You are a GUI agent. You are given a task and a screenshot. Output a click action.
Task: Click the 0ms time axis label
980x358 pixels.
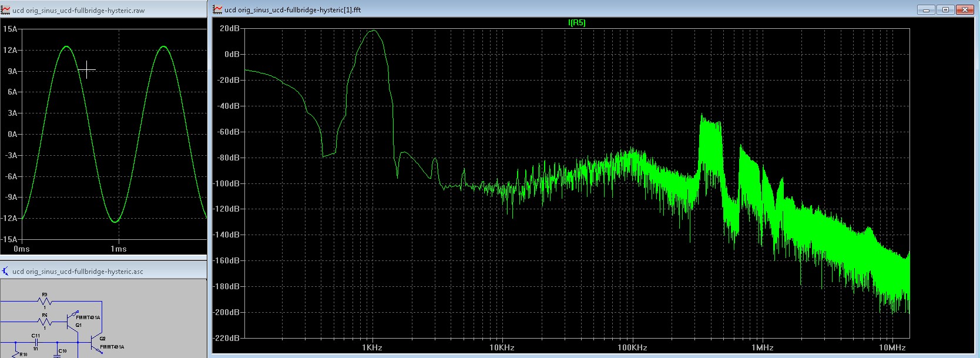coord(21,249)
